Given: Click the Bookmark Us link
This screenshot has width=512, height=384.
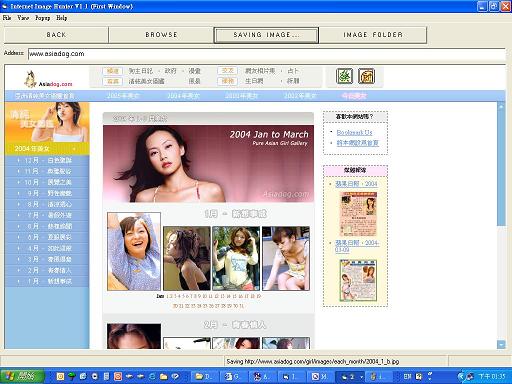Looking at the screenshot, I should tap(354, 133).
